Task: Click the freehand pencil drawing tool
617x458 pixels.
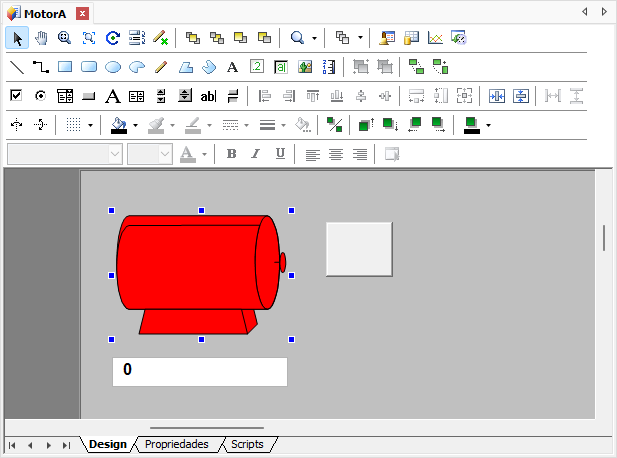Action: [x=161, y=67]
